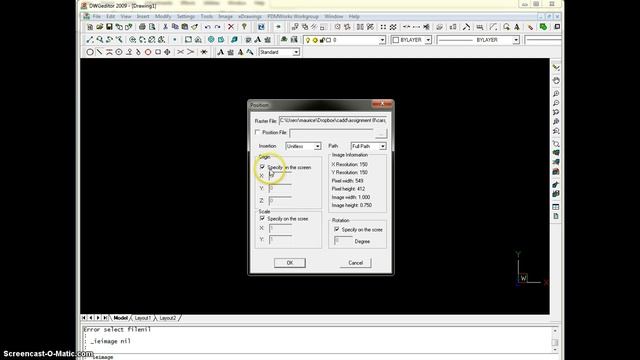
Task: Click the four-dot array icon in the top toolbar
Action: pyautogui.click(x=383, y=27)
